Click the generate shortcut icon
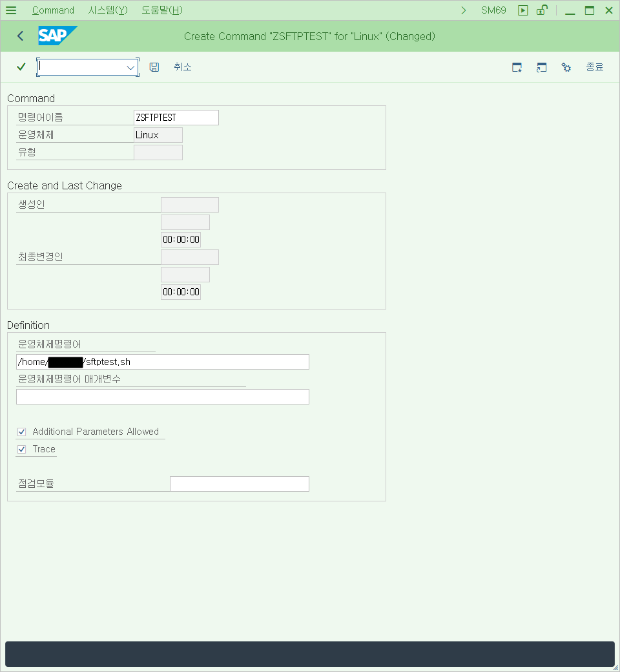Image resolution: width=620 pixels, height=672 pixels. [x=542, y=67]
